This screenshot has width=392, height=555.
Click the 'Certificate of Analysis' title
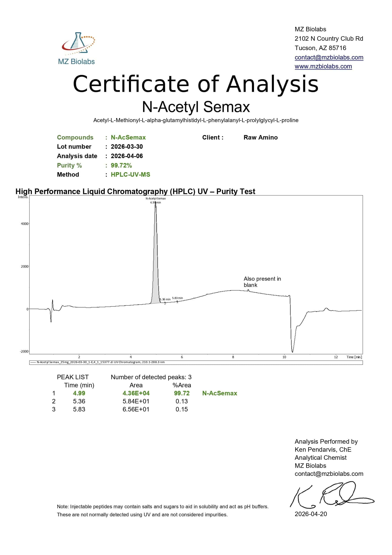196,84
